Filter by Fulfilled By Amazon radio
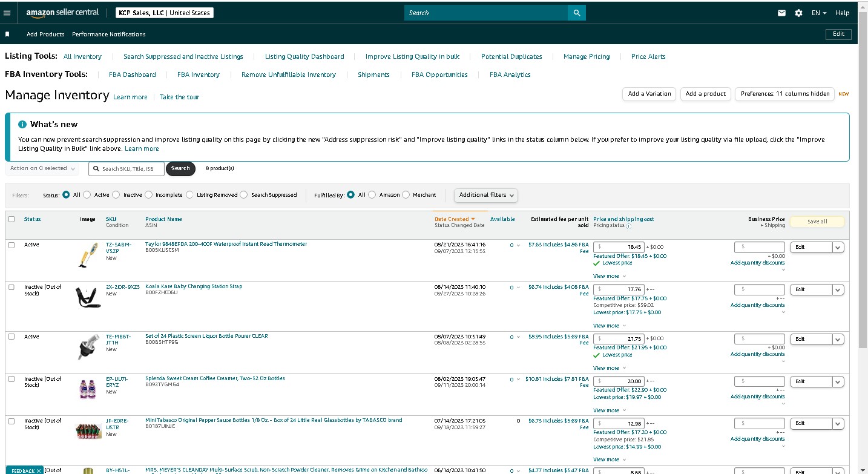Screen dimensions: 868x474 [x=372, y=195]
